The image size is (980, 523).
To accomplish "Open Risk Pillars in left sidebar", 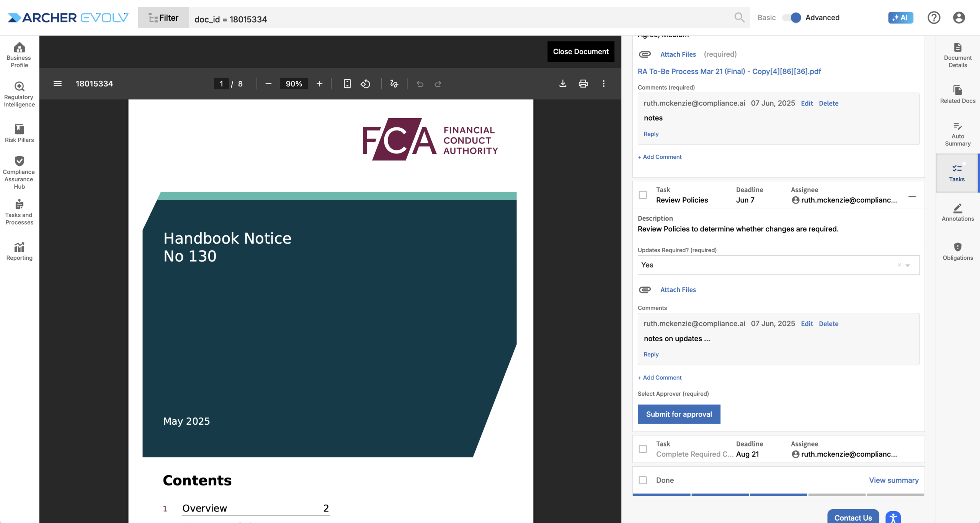I will [x=19, y=133].
